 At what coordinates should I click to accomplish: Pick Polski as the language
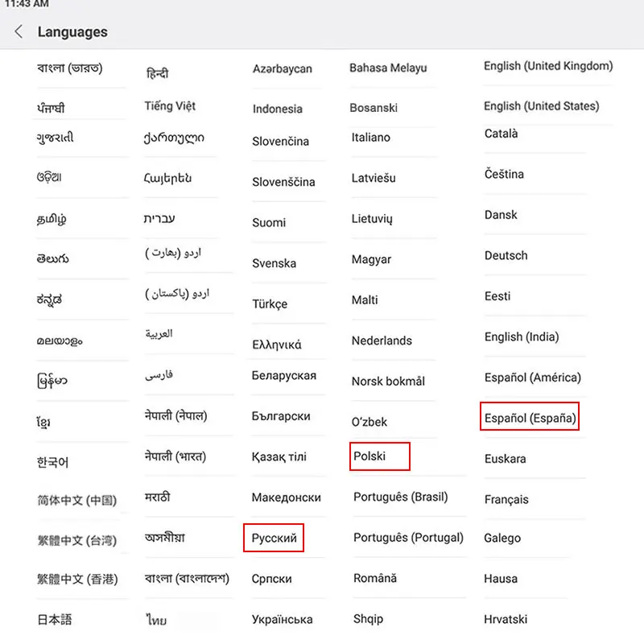pos(369,456)
